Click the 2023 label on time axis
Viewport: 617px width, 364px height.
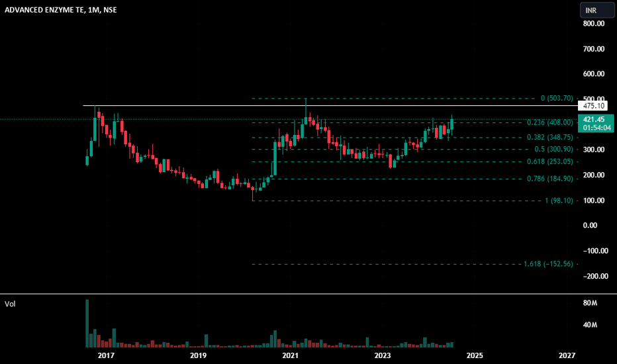pos(383,355)
